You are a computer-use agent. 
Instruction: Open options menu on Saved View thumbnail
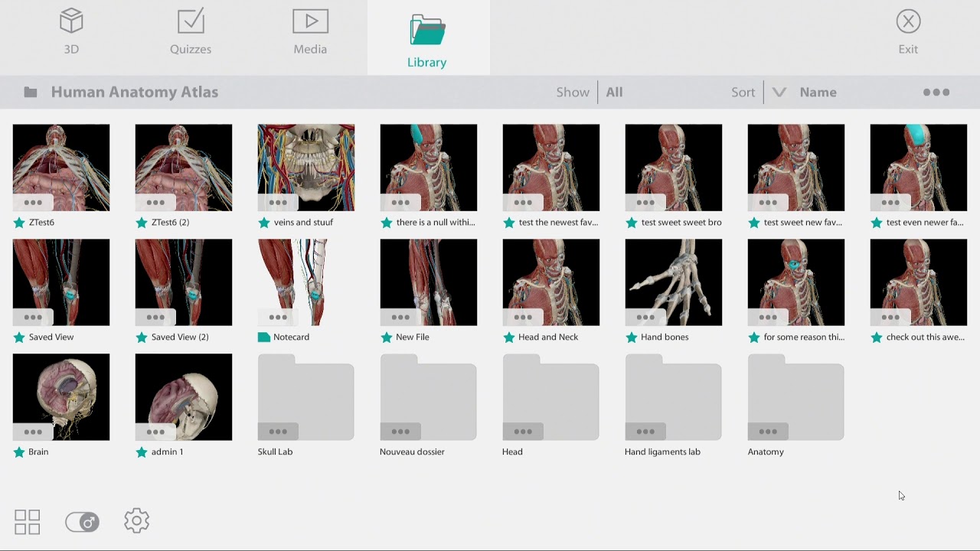(33, 318)
